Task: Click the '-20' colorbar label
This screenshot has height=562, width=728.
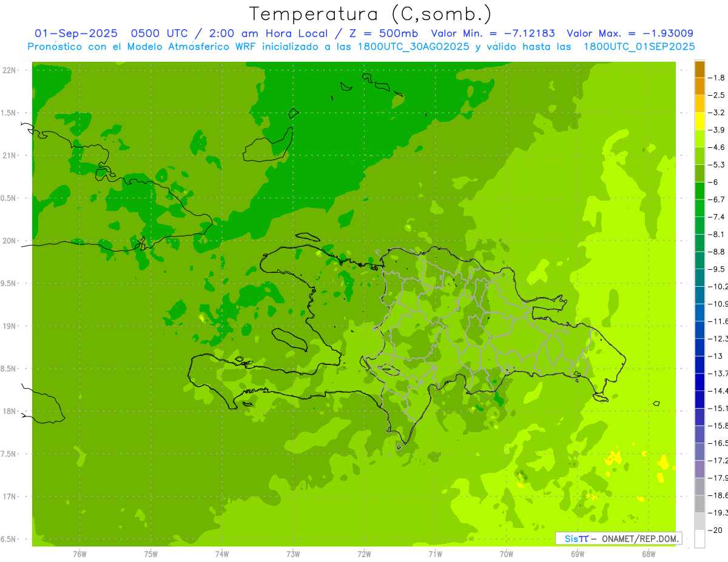Action: tap(716, 530)
